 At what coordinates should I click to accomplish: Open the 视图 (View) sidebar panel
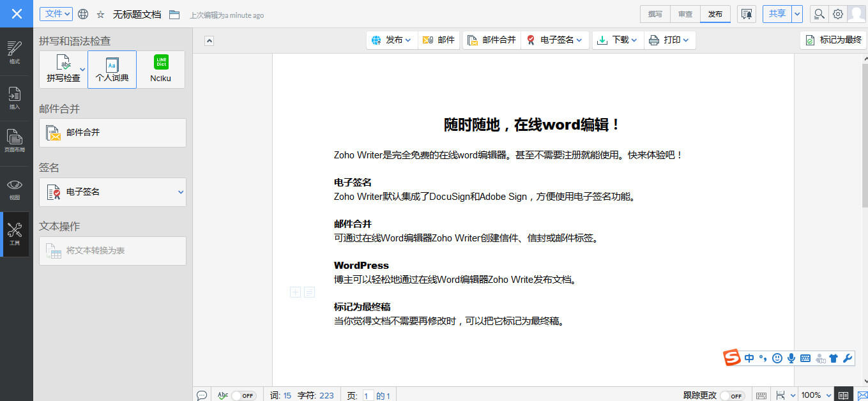click(15, 189)
